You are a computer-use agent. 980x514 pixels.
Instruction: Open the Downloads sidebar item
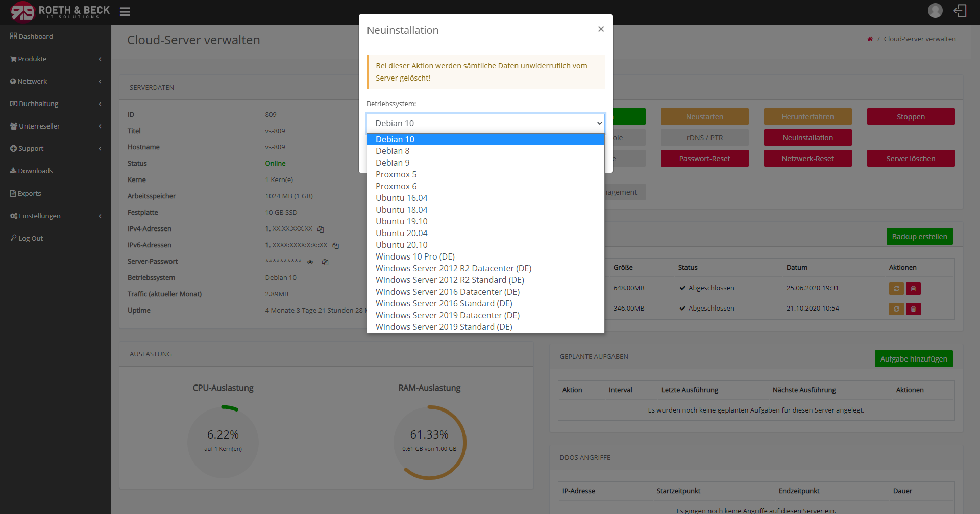tap(35, 171)
